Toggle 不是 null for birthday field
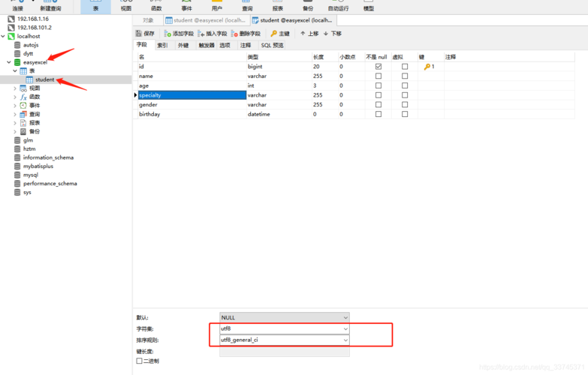The image size is (588, 375). (378, 114)
